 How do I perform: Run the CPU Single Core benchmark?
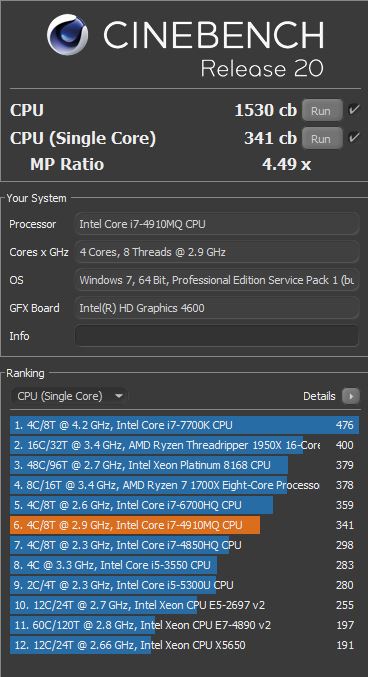click(x=322, y=139)
